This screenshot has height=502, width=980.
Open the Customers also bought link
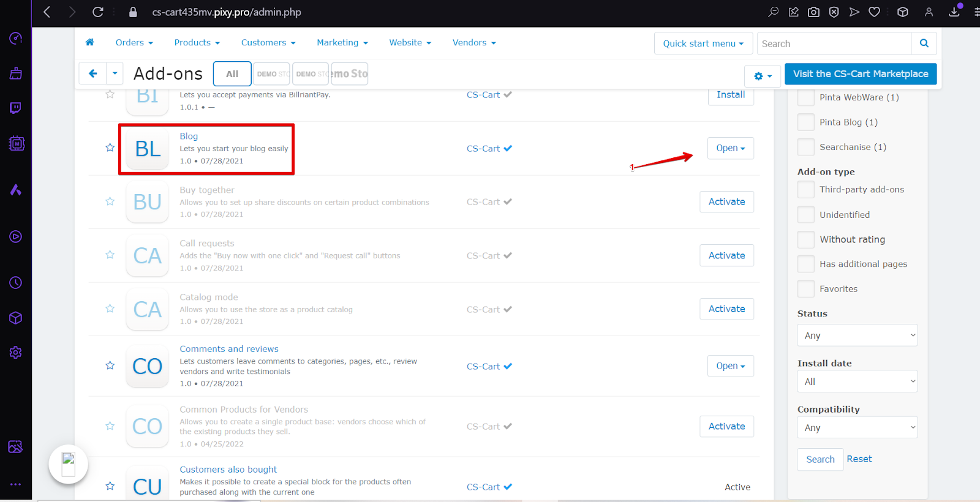(x=228, y=470)
